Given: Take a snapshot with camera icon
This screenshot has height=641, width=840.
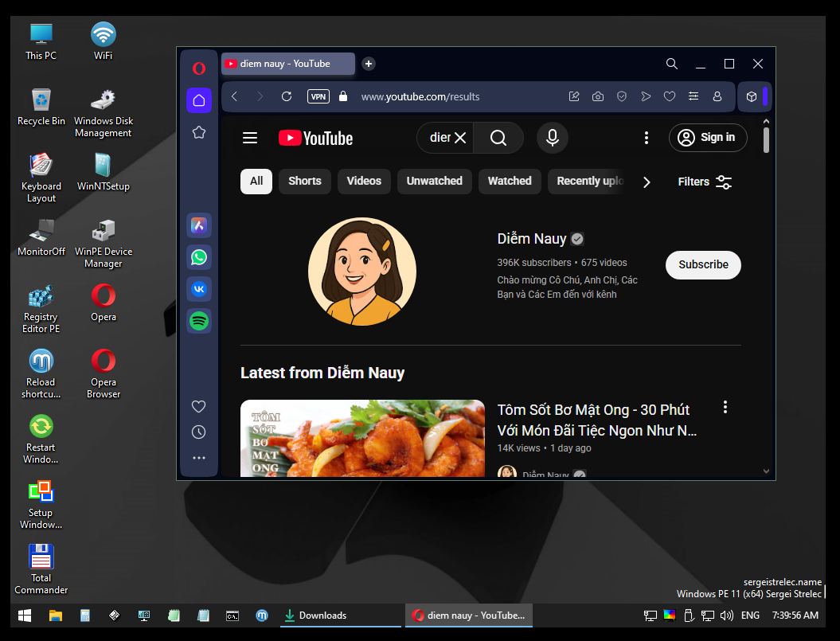Looking at the screenshot, I should 598,96.
